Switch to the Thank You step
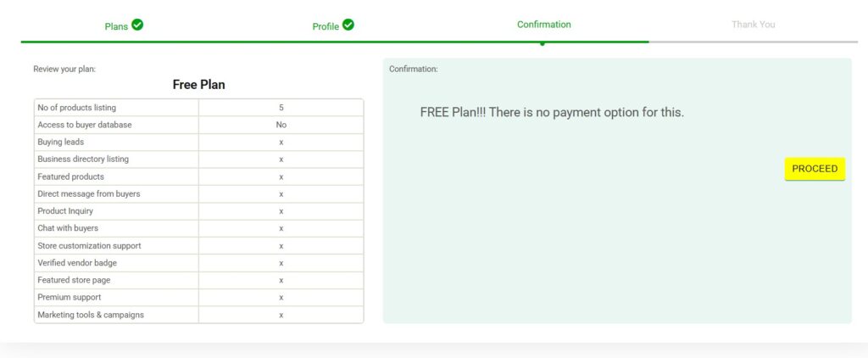 tap(753, 25)
